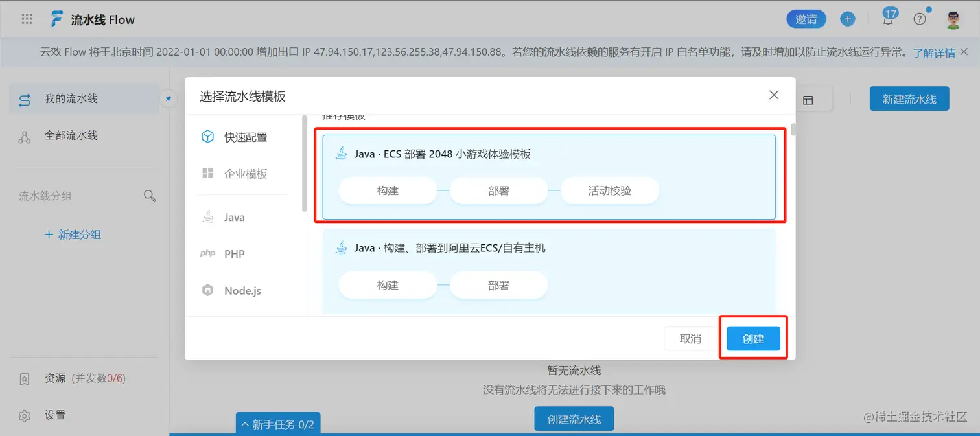Select the PHP template category

(235, 254)
